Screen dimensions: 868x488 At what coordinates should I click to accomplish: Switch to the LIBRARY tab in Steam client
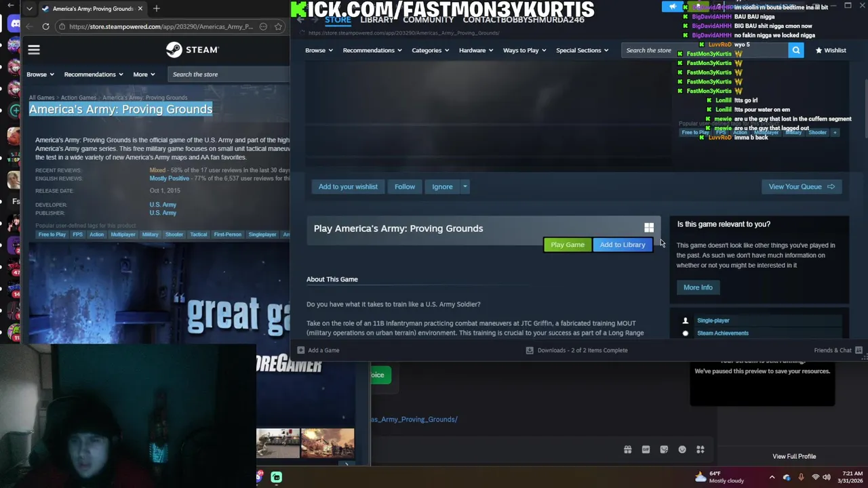(377, 20)
